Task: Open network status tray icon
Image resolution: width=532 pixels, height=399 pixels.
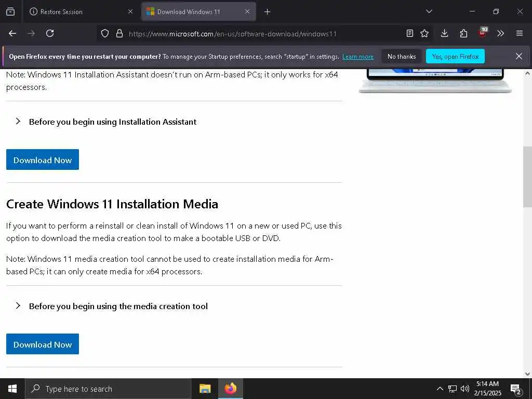Action: (x=453, y=389)
